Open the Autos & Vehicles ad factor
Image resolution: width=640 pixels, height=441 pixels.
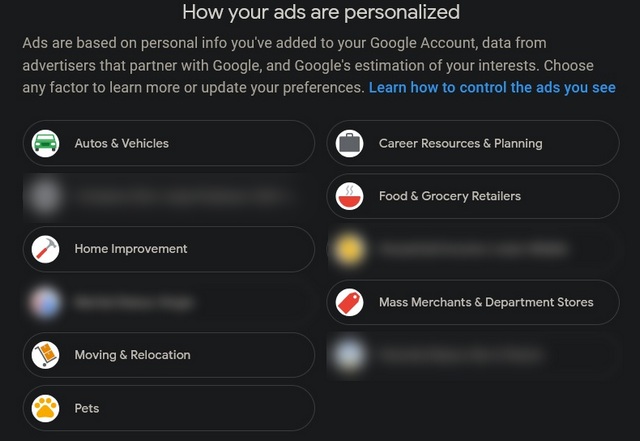(x=169, y=143)
